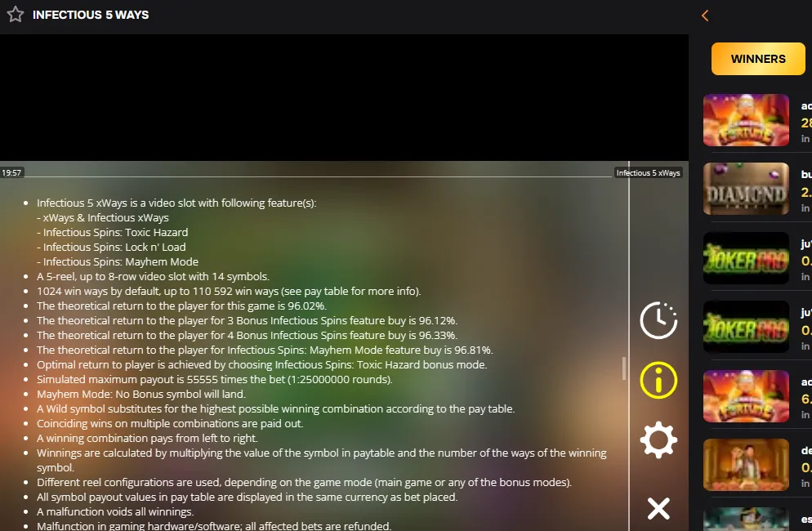Click the line stating return is 96.02%
812x531 pixels.
coord(181,306)
